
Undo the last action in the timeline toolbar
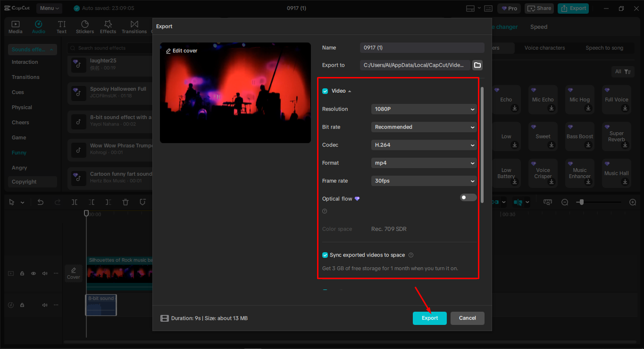coord(40,202)
